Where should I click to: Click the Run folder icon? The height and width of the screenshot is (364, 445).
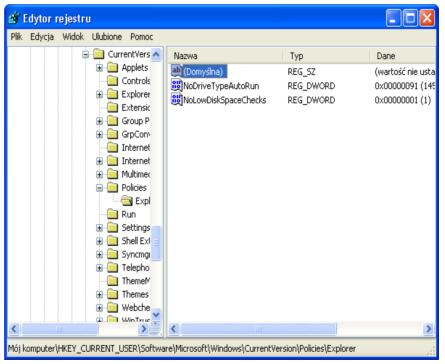click(113, 214)
